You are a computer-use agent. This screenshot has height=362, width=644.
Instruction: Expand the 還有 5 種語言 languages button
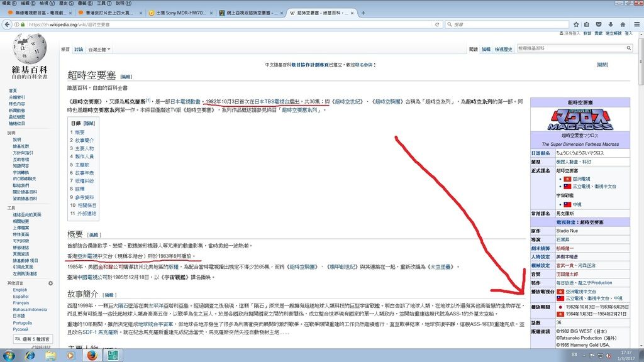coord(33,339)
